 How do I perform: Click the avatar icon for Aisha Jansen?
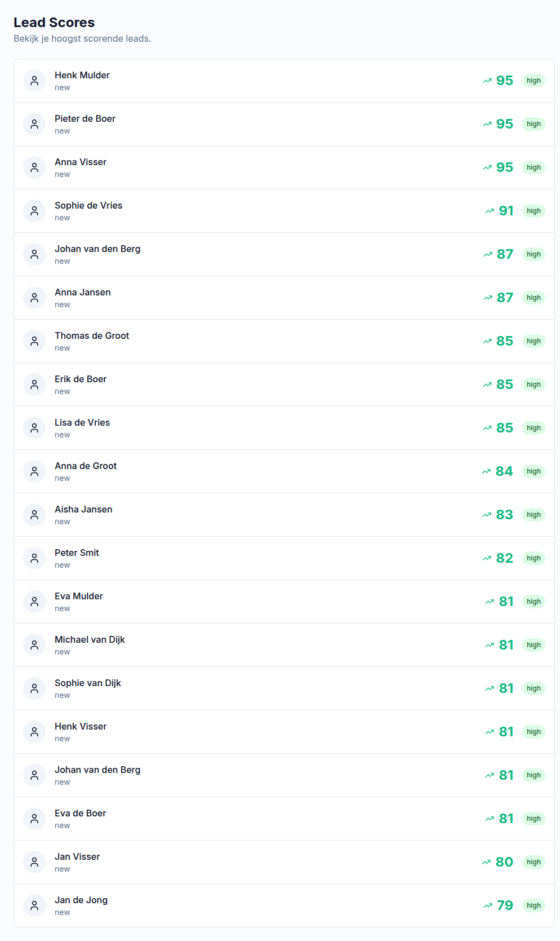tap(34, 515)
